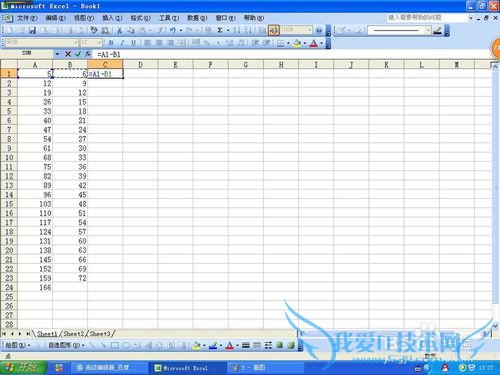Click the Fill Color bucket in formatting toolbar
This screenshot has height=375, width=500.
(297, 43)
